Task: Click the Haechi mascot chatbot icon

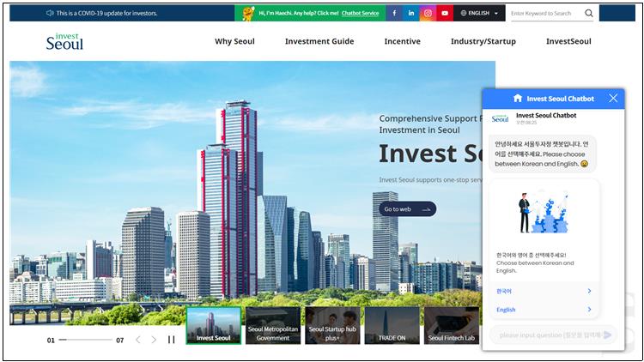Action: [x=248, y=13]
